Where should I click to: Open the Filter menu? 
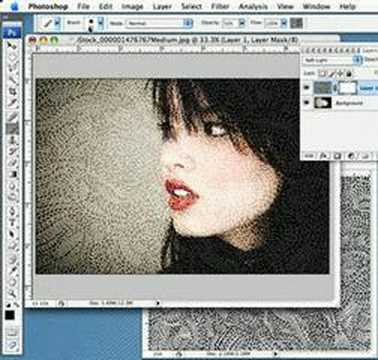(220, 6)
